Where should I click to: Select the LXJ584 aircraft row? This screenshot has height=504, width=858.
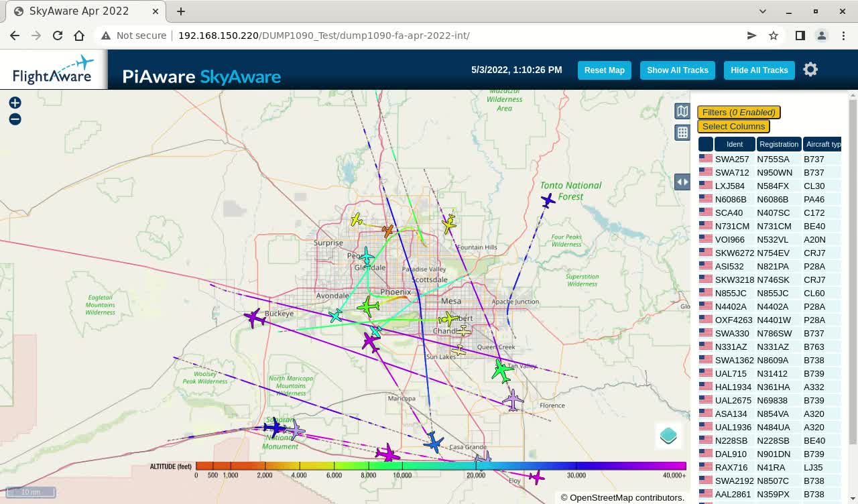click(770, 186)
